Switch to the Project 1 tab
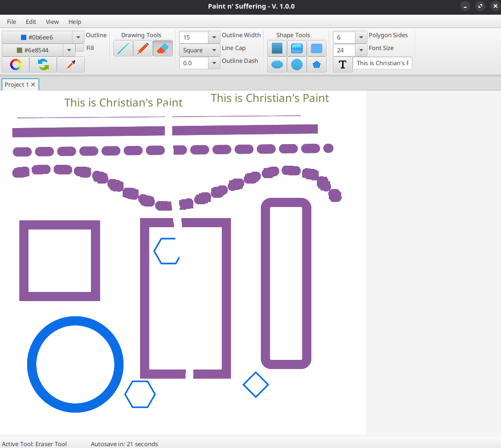The width and height of the screenshot is (501, 448). (x=17, y=85)
